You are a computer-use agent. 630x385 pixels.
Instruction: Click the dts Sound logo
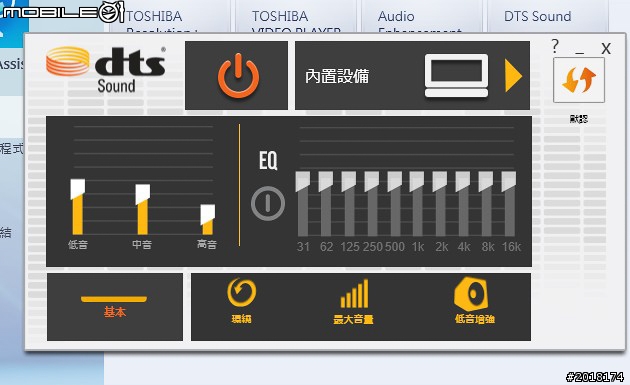coord(106,70)
